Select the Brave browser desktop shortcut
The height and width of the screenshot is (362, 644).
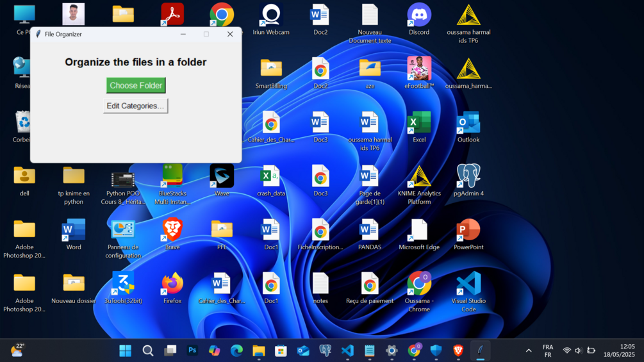(x=172, y=234)
